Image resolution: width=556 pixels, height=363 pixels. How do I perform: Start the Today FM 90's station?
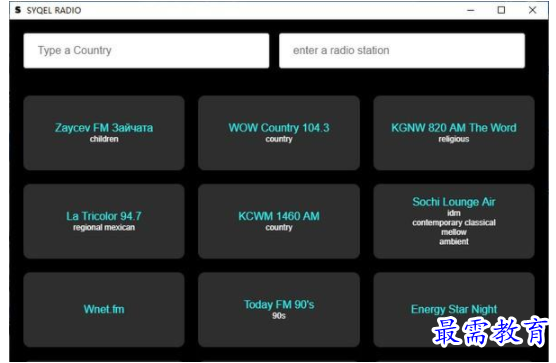[279, 309]
